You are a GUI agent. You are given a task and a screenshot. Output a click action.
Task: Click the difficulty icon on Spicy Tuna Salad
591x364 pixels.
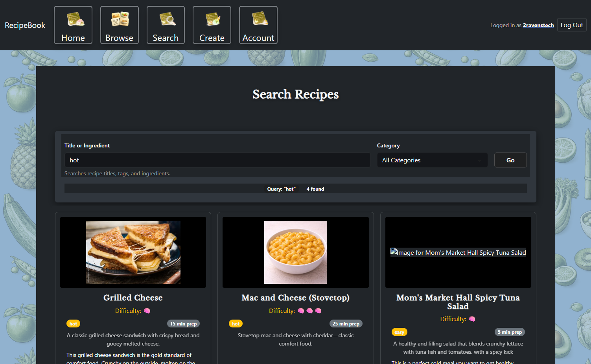471,319
